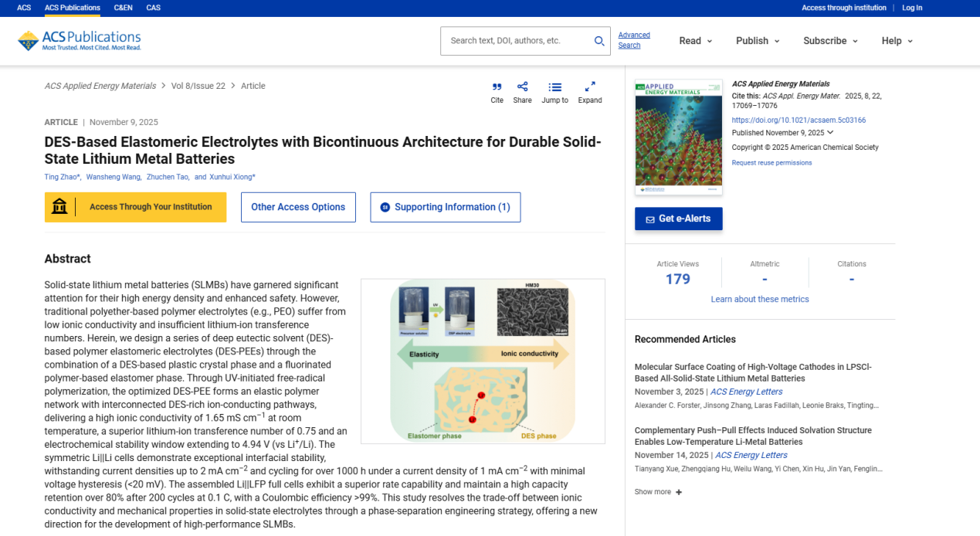Click Access Through Your Institution button

coord(135,207)
